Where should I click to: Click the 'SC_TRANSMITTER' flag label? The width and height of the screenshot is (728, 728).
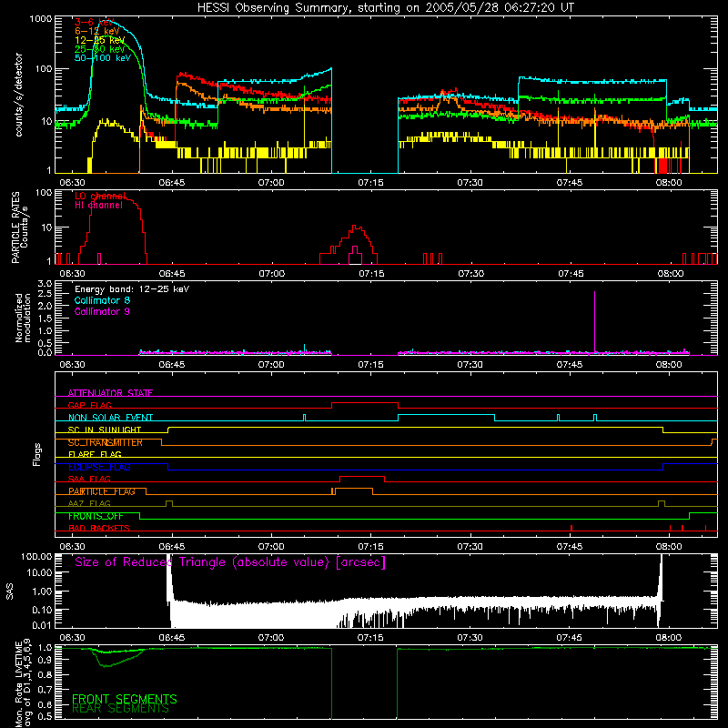pyautogui.click(x=106, y=442)
